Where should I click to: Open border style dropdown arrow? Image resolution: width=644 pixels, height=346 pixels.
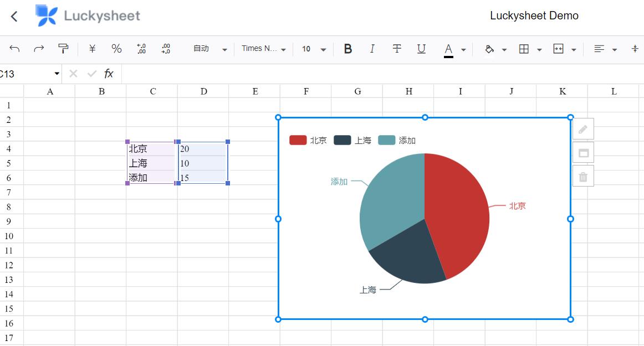(x=539, y=50)
